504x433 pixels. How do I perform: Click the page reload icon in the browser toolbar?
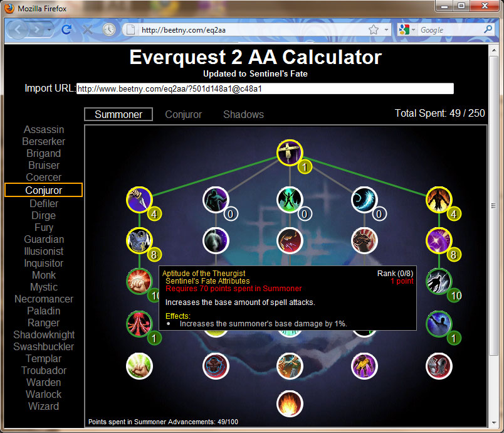click(66, 29)
